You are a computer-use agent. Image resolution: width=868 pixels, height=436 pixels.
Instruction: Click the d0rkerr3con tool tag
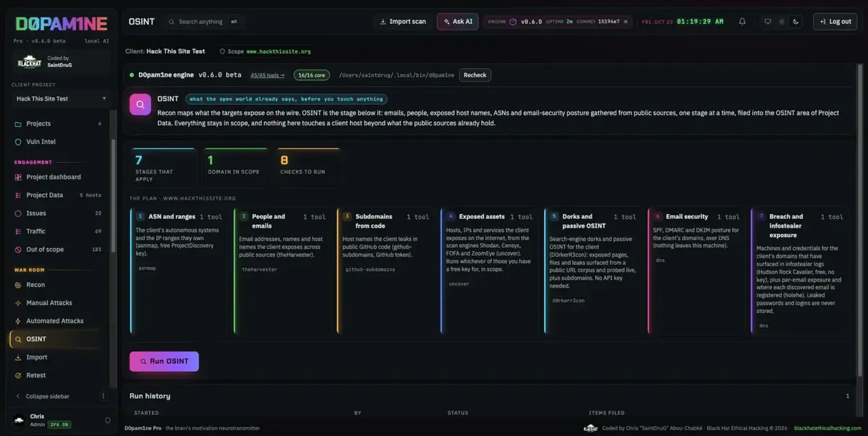(569, 299)
